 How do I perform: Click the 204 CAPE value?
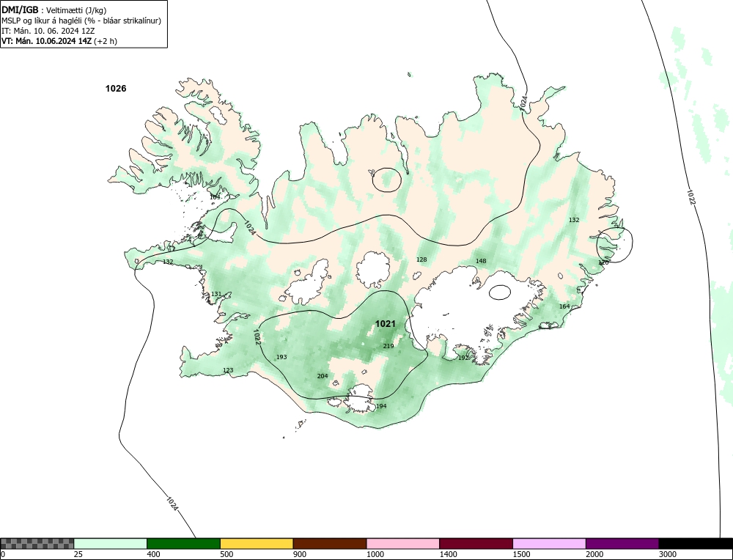pyautogui.click(x=323, y=376)
